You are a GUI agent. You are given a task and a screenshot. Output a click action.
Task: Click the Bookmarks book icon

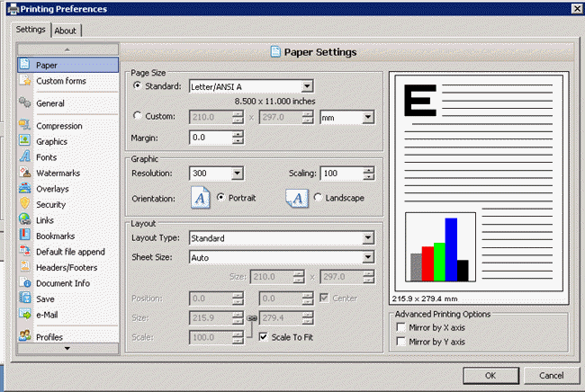pos(24,235)
